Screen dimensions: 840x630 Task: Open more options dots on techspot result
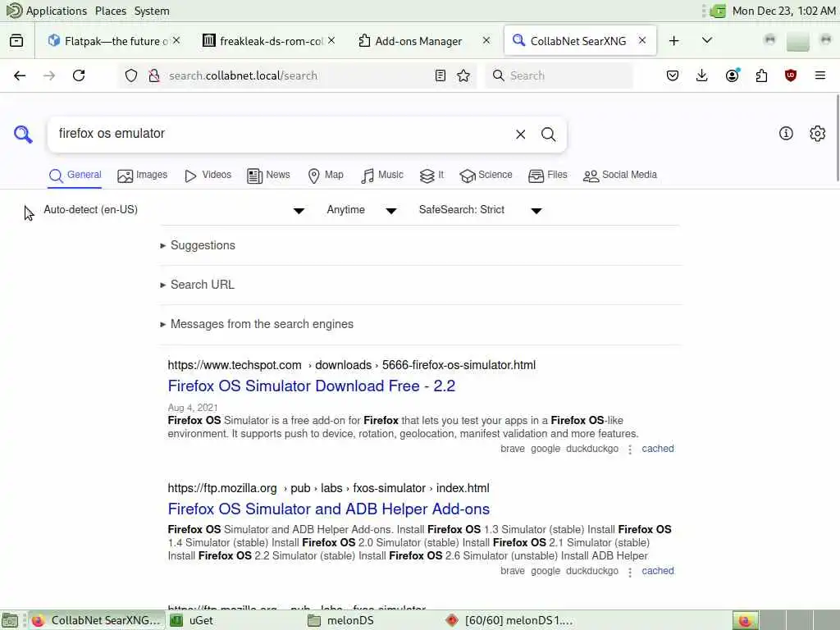[x=630, y=450]
